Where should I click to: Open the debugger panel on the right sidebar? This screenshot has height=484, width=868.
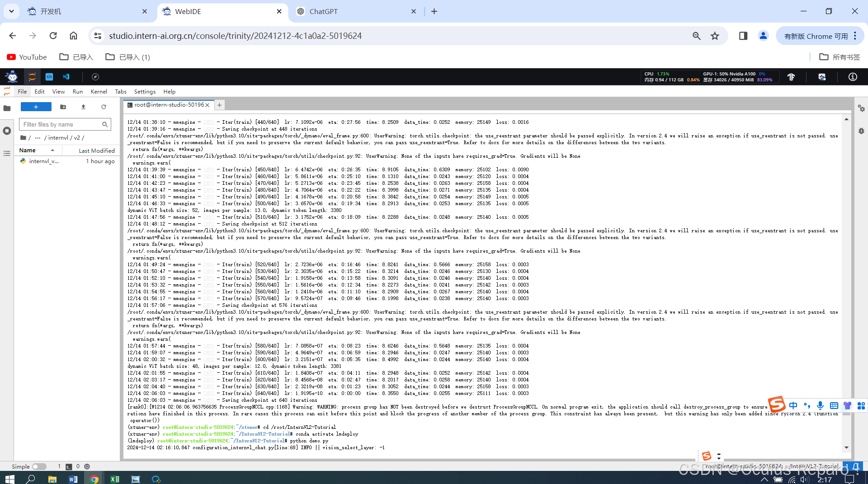point(861,131)
